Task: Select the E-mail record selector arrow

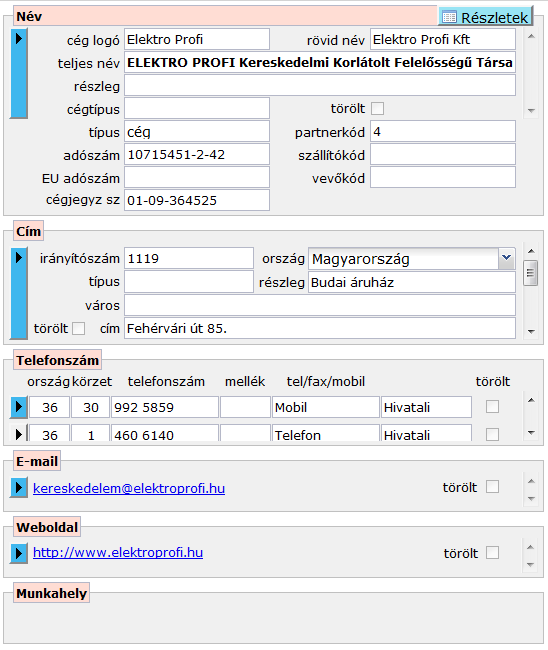Action: [19, 488]
